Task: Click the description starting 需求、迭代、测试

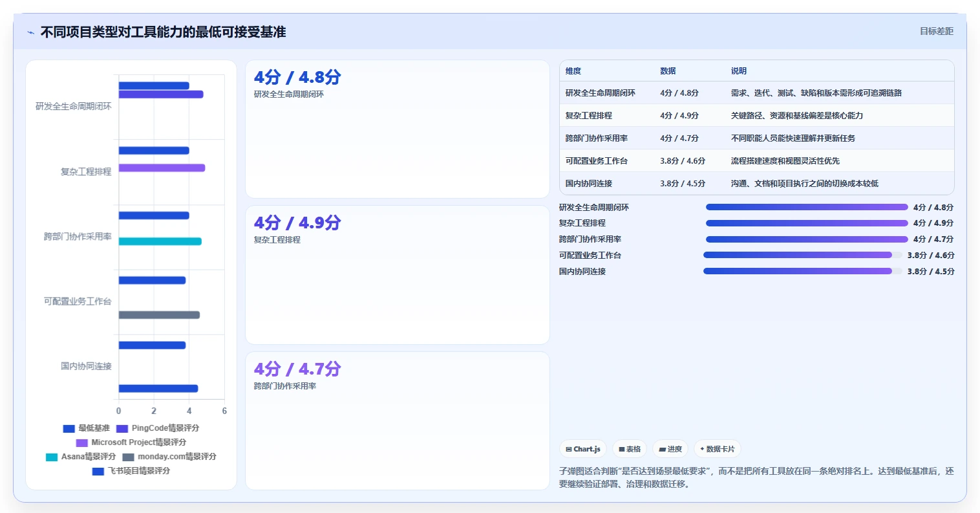Action: (x=816, y=93)
